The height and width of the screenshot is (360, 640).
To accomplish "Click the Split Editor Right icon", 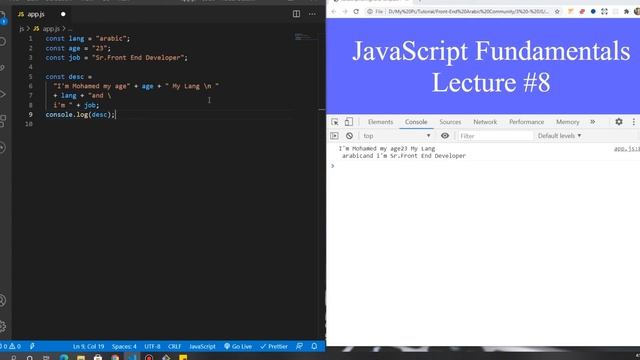I will pyautogui.click(x=296, y=14).
